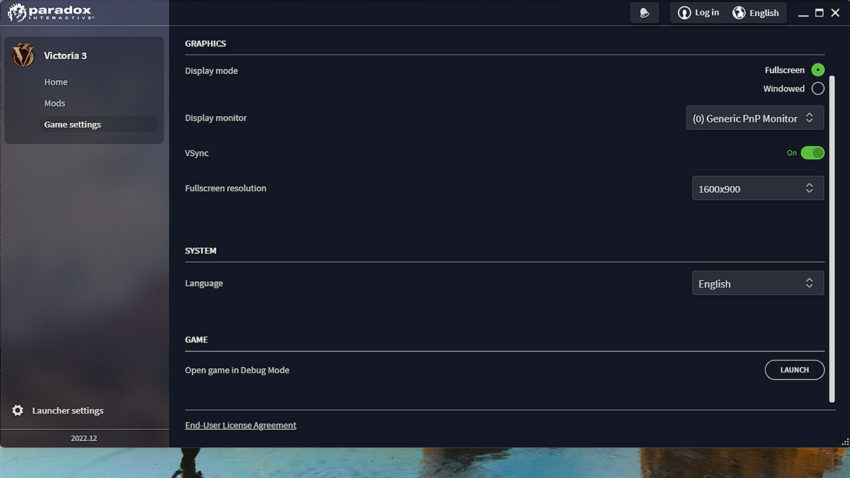The image size is (850, 478).
Task: Select Windowed display mode
Action: tap(818, 89)
